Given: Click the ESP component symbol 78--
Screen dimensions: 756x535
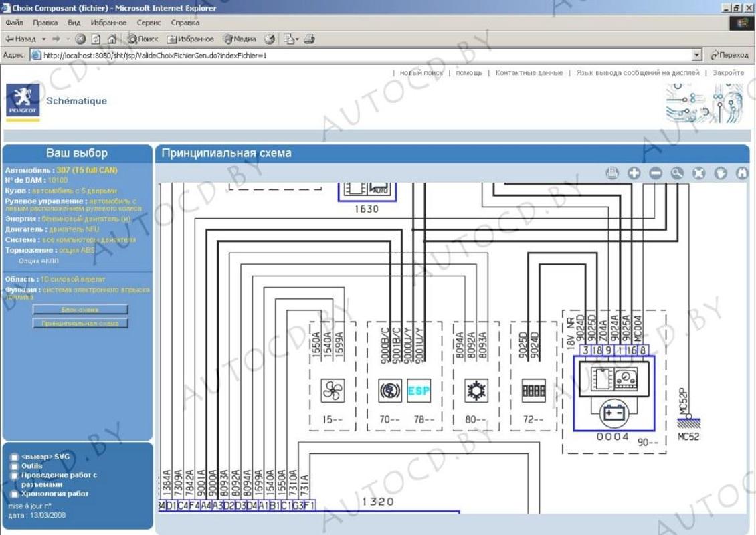Looking at the screenshot, I should [419, 391].
